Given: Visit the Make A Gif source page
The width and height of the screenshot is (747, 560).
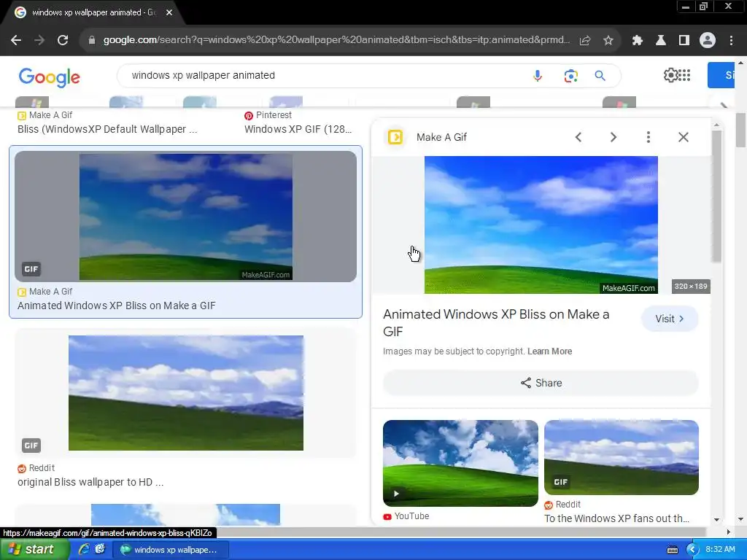Looking at the screenshot, I should 670,319.
